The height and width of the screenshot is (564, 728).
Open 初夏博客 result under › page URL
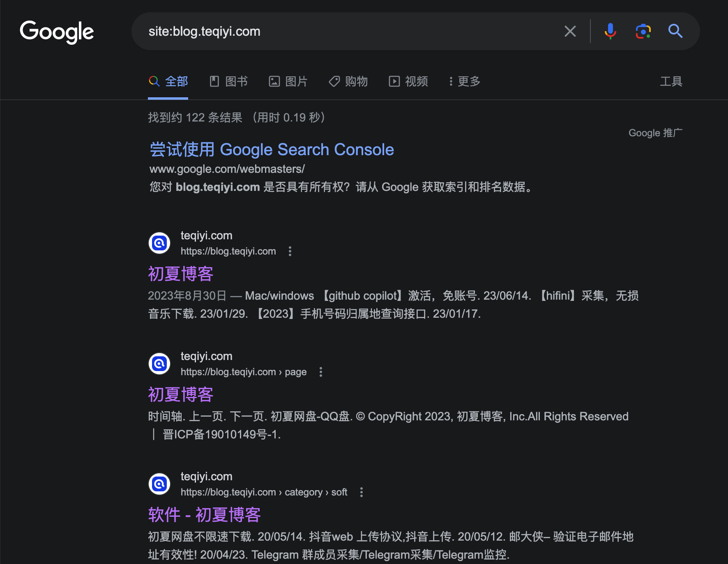point(181,394)
